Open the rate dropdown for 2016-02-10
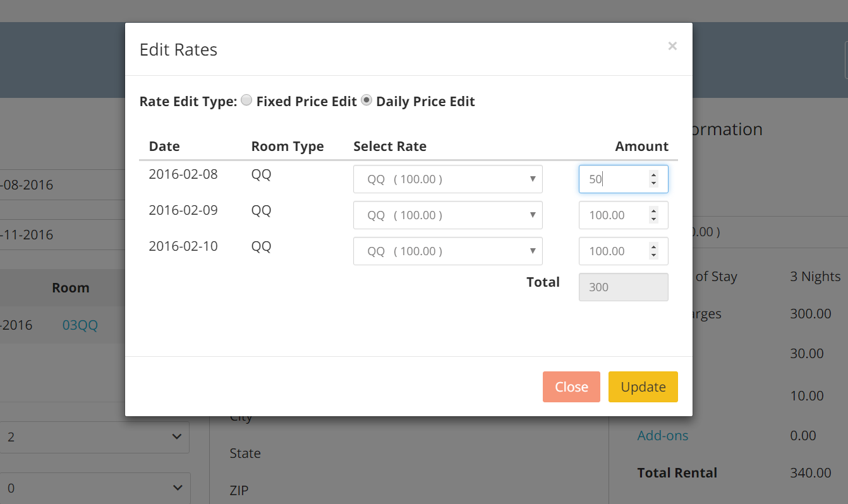This screenshot has width=848, height=504. coord(448,251)
